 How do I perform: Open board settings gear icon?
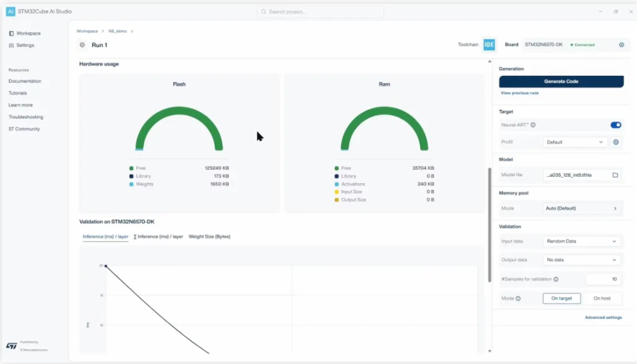(x=622, y=44)
